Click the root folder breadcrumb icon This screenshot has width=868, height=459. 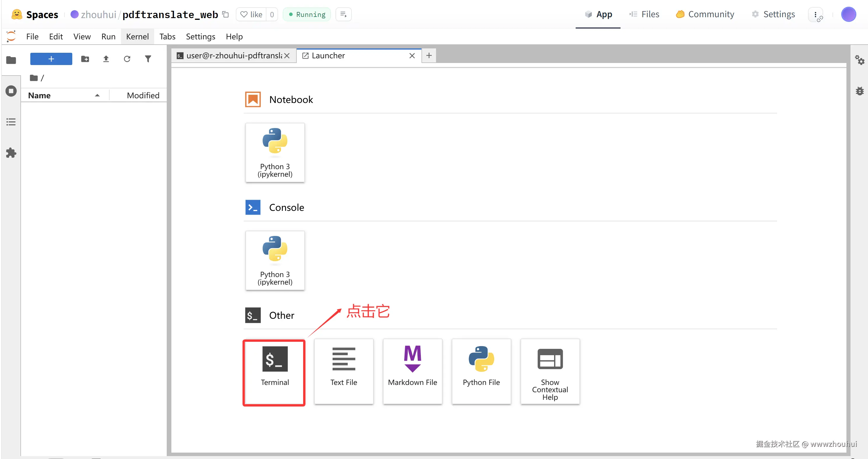33,78
